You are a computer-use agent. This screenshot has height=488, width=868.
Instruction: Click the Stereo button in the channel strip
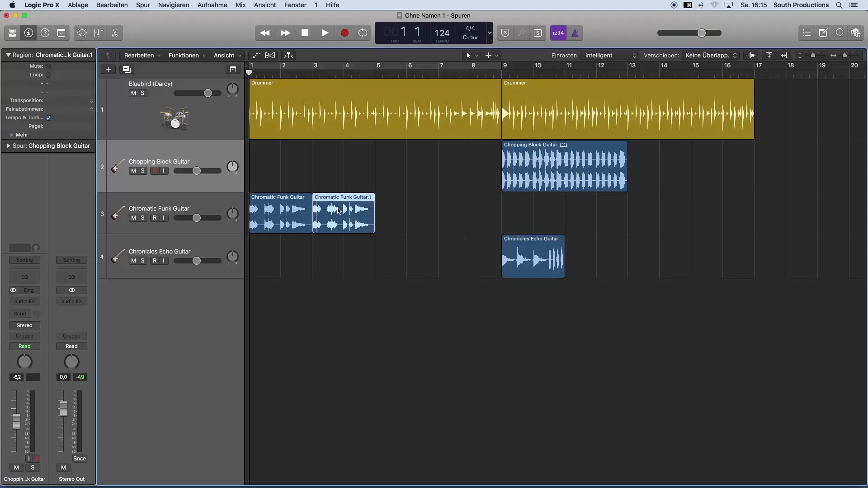pyautogui.click(x=24, y=325)
